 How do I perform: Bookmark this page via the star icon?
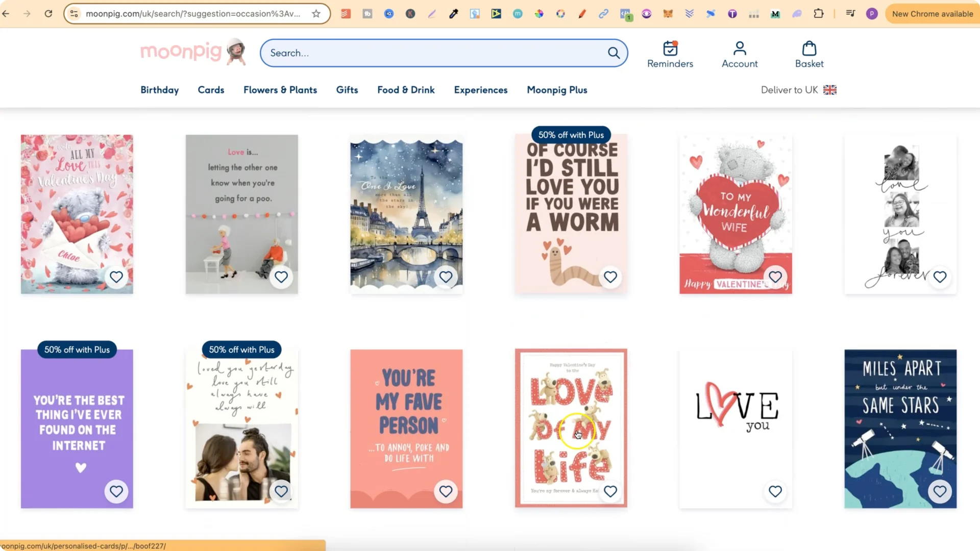316,14
